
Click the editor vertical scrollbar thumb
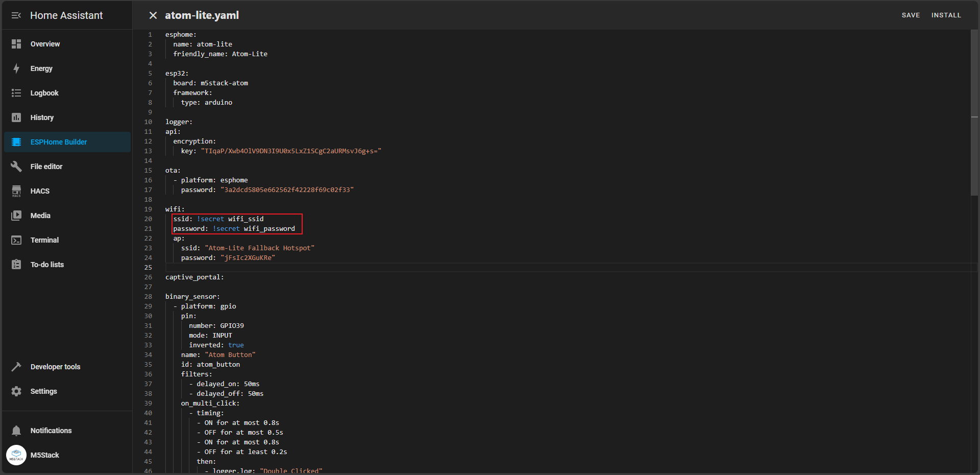[974, 112]
